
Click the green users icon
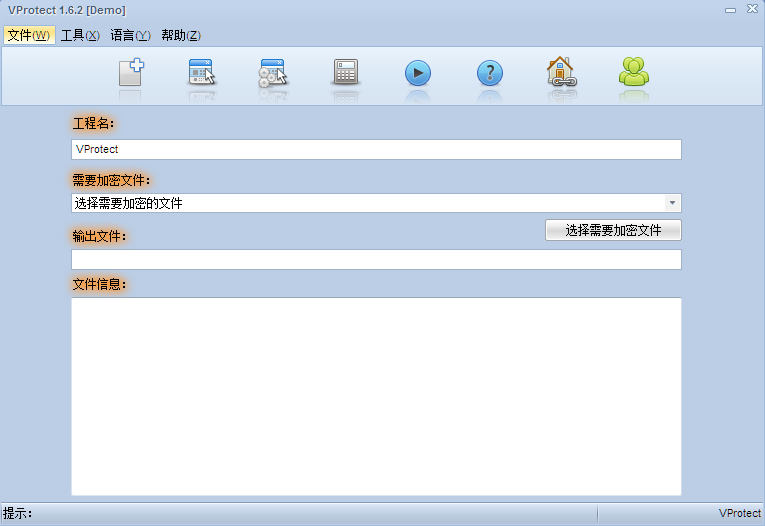click(633, 72)
